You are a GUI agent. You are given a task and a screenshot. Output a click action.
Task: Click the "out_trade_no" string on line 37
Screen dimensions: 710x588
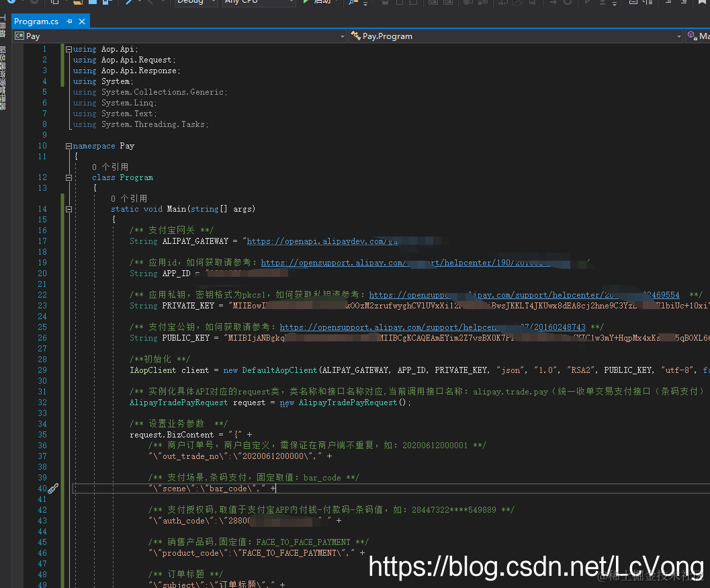(x=192, y=456)
